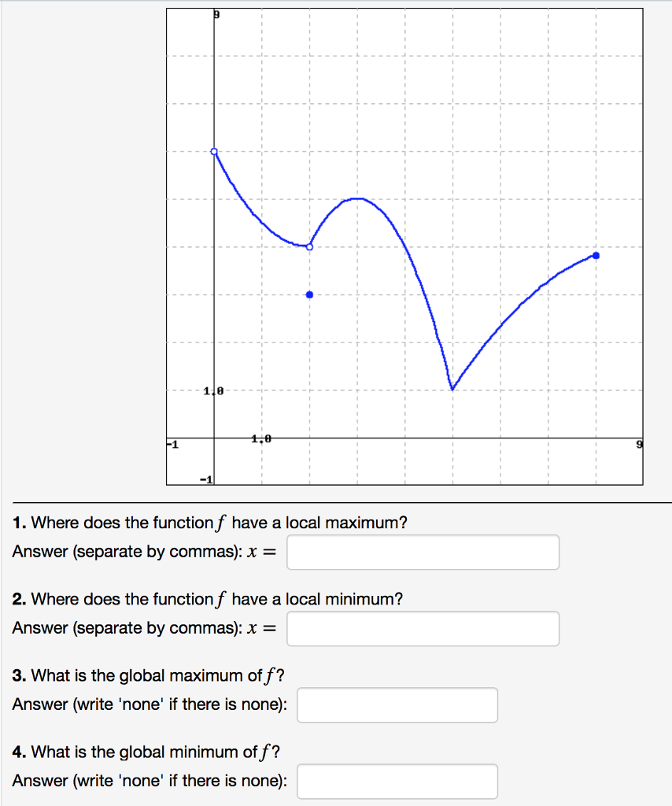
Task: Click the -1 label at the x-axis left end
Action: [172, 444]
